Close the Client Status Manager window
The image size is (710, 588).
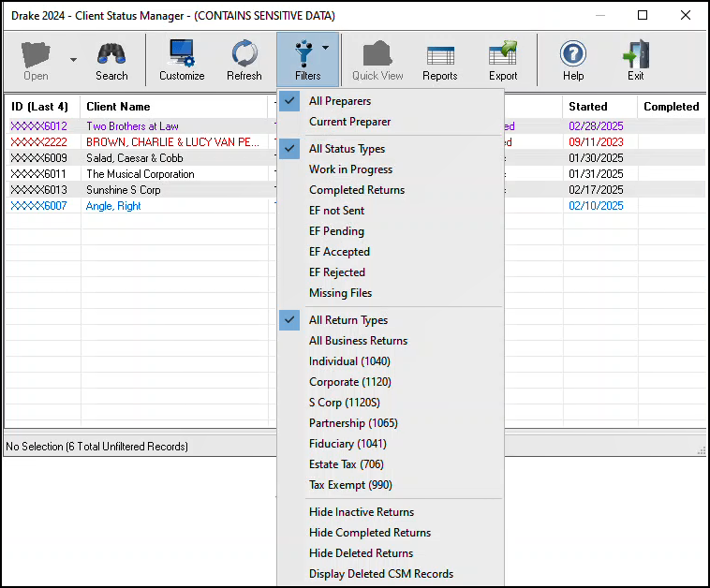tap(686, 15)
